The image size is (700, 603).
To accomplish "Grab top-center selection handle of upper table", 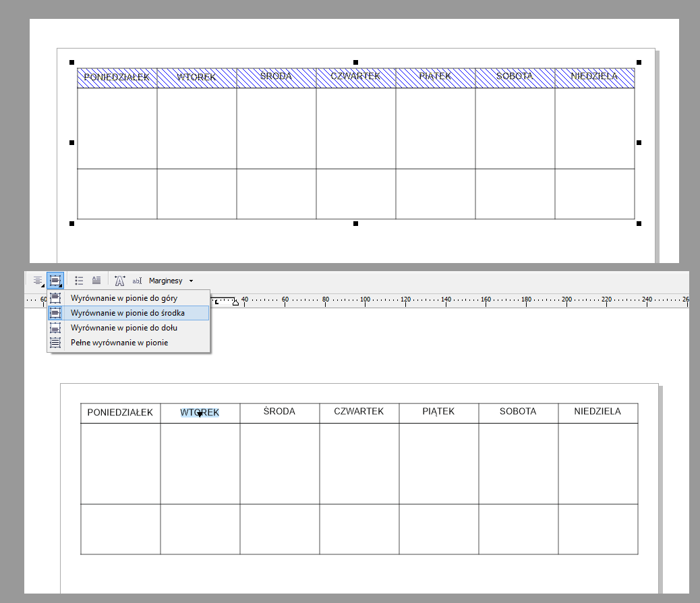I will click(355, 62).
